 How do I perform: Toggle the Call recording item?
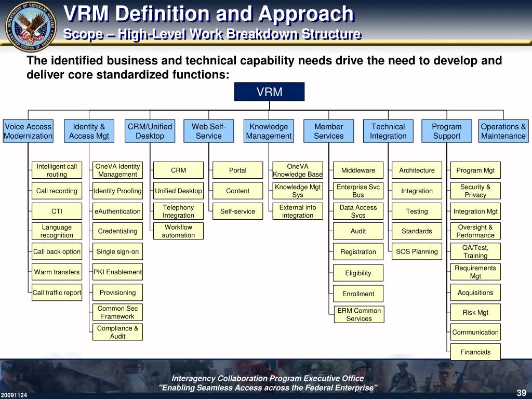(57, 191)
